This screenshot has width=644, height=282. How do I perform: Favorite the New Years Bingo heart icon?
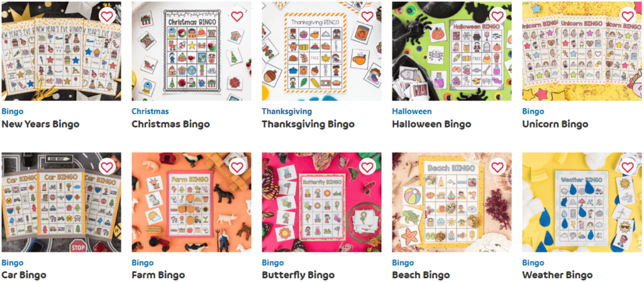(x=107, y=16)
